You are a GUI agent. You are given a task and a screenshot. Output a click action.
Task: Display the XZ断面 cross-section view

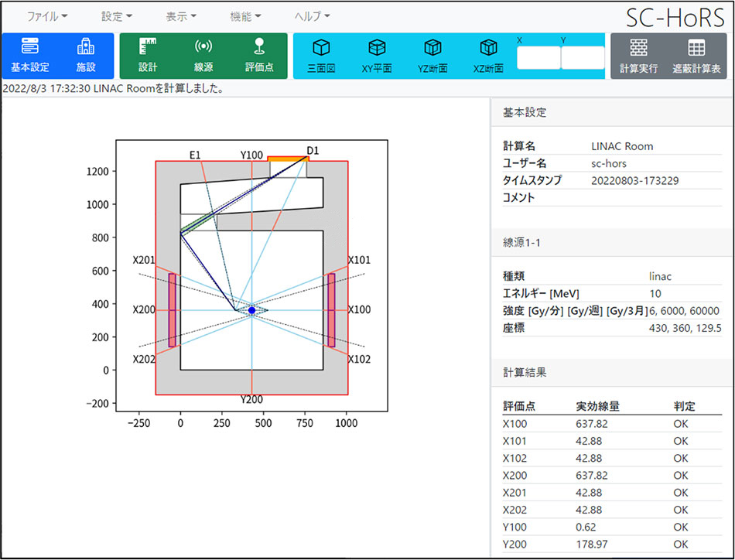(x=488, y=56)
